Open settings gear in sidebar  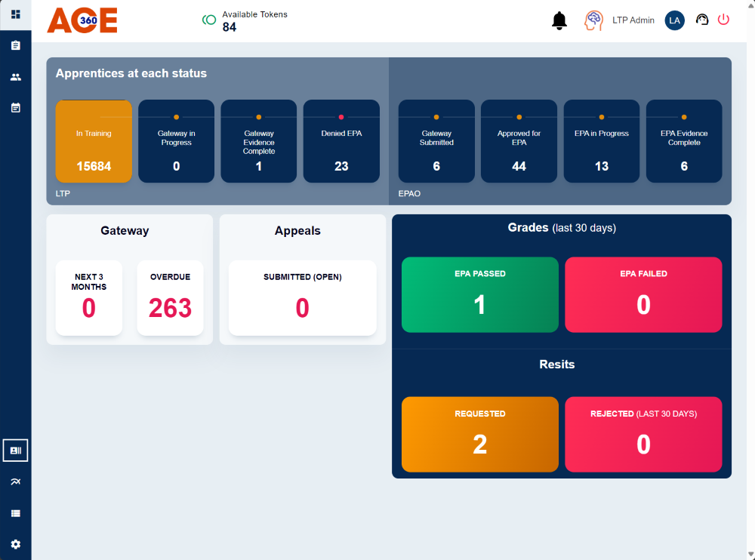coord(15,544)
